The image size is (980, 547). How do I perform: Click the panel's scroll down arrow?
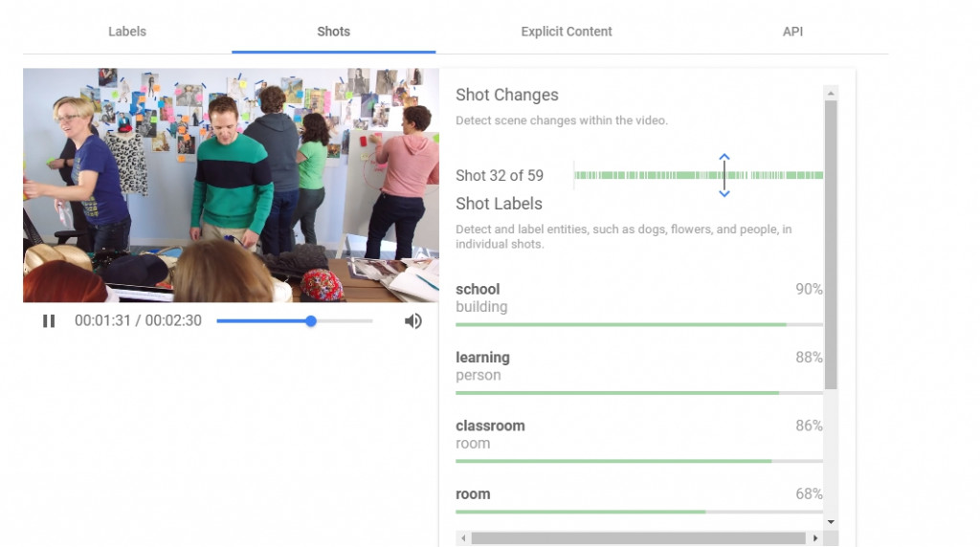831,522
